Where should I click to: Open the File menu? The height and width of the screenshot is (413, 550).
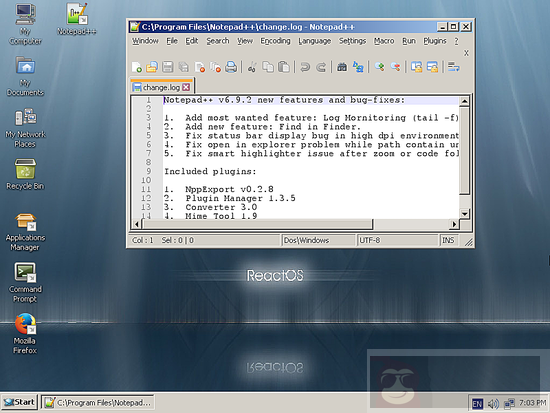[172, 41]
